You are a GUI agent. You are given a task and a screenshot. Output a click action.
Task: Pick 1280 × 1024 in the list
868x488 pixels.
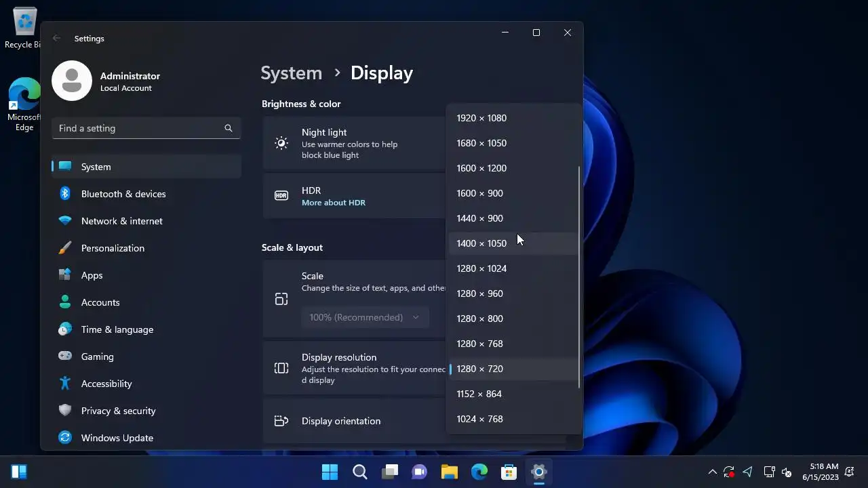513,268
